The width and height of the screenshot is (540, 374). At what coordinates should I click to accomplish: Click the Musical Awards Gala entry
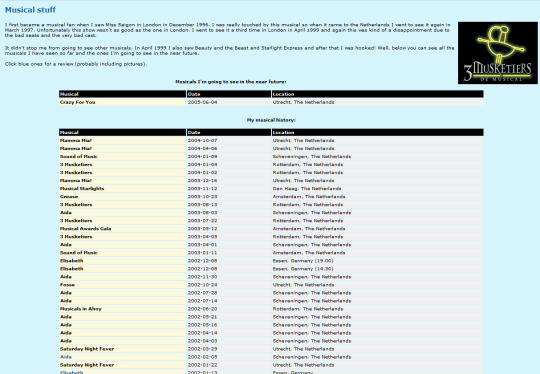pyautogui.click(x=85, y=229)
